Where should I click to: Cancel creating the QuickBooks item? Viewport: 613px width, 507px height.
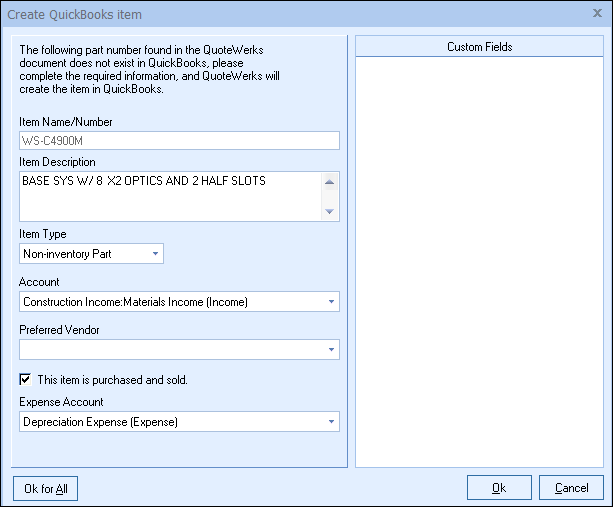point(571,488)
